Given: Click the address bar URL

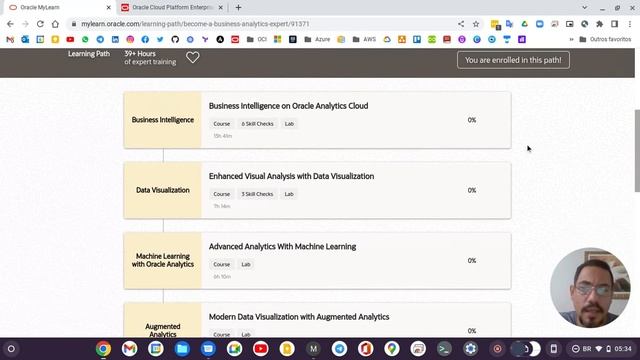Looking at the screenshot, I should 195,24.
